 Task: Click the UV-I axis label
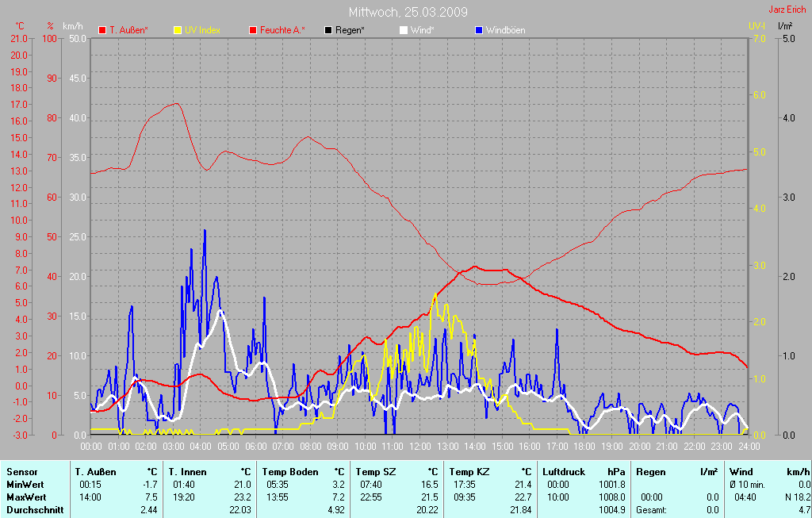[756, 26]
